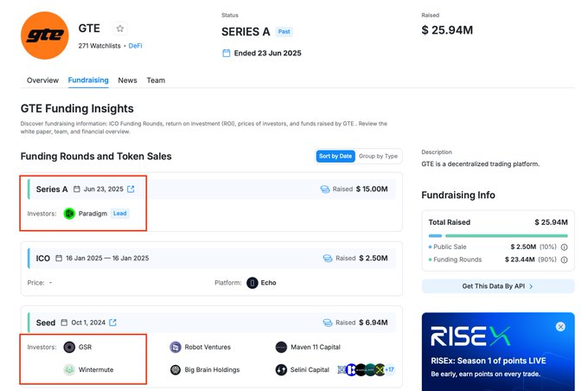Click the Lead badge next to Paradigm
Viewport: 588px width, 391px height.
pyautogui.click(x=119, y=214)
